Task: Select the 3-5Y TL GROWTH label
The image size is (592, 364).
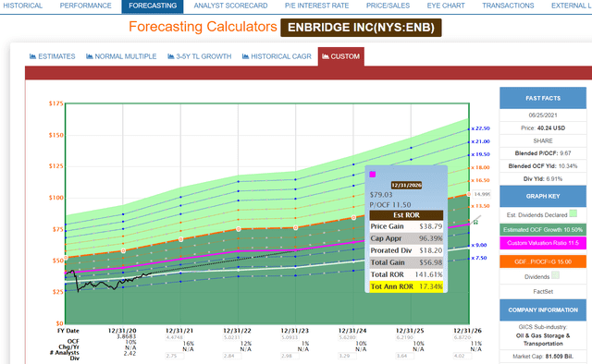Action: click(x=203, y=56)
